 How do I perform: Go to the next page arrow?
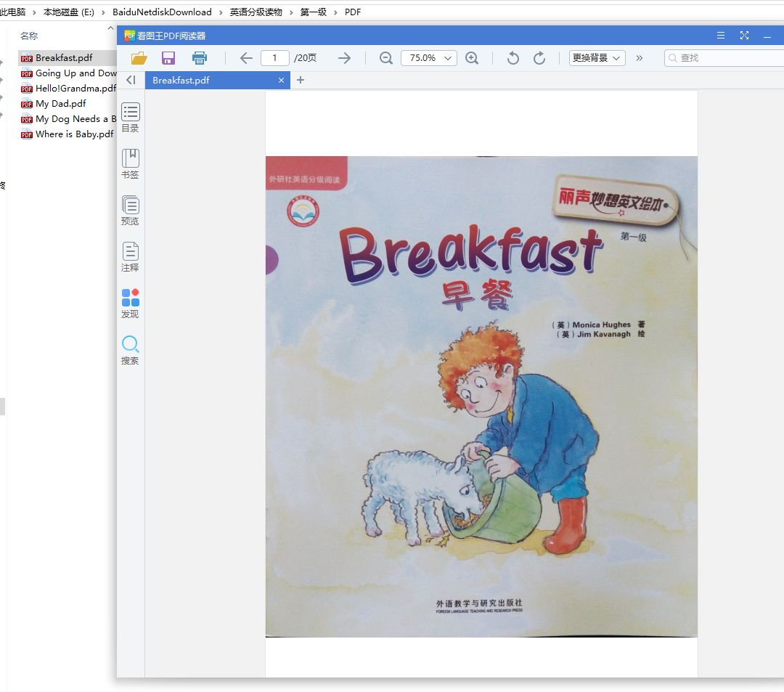coord(344,58)
